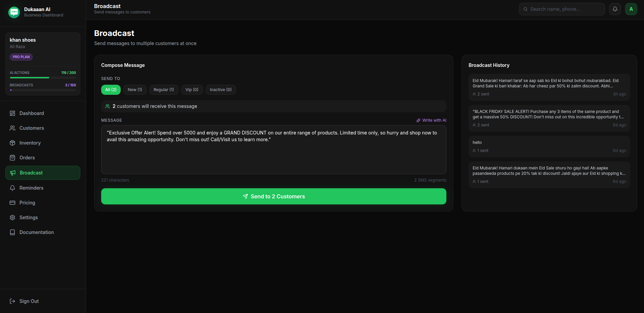Open Inventory from the sidebar
Viewport: 644px width, 313px height.
pyautogui.click(x=12, y=143)
